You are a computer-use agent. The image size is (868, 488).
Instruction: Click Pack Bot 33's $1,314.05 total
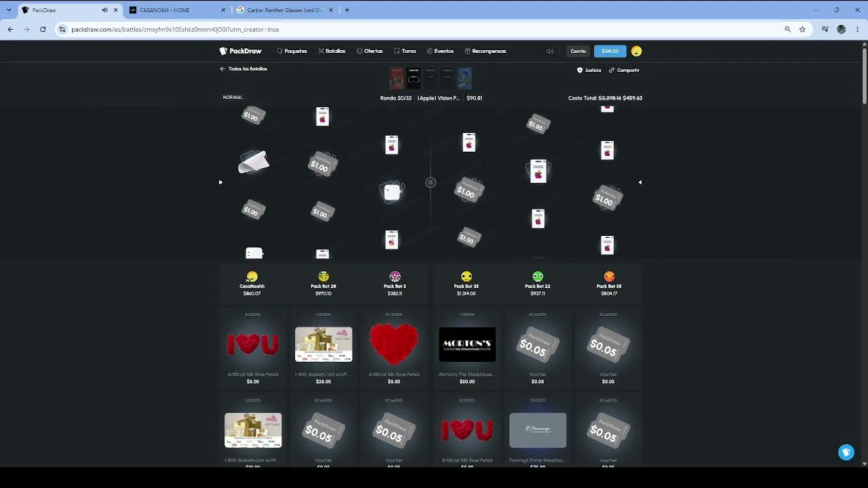point(466,293)
